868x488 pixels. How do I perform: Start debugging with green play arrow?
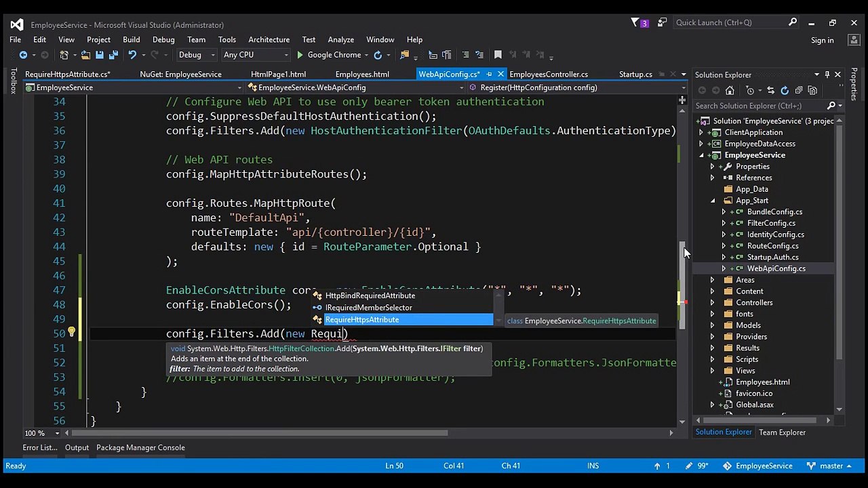[300, 55]
